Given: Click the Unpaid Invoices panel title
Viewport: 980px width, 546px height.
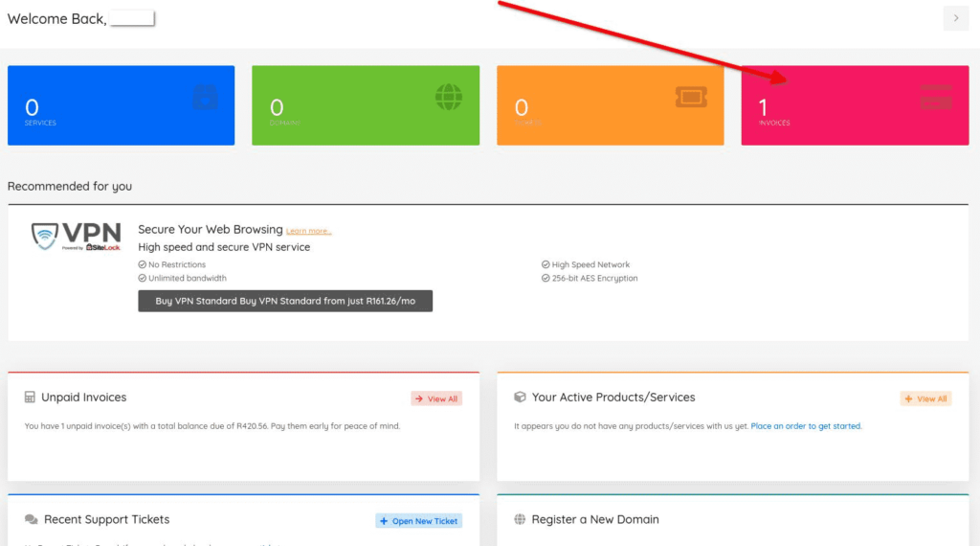Looking at the screenshot, I should click(x=84, y=398).
